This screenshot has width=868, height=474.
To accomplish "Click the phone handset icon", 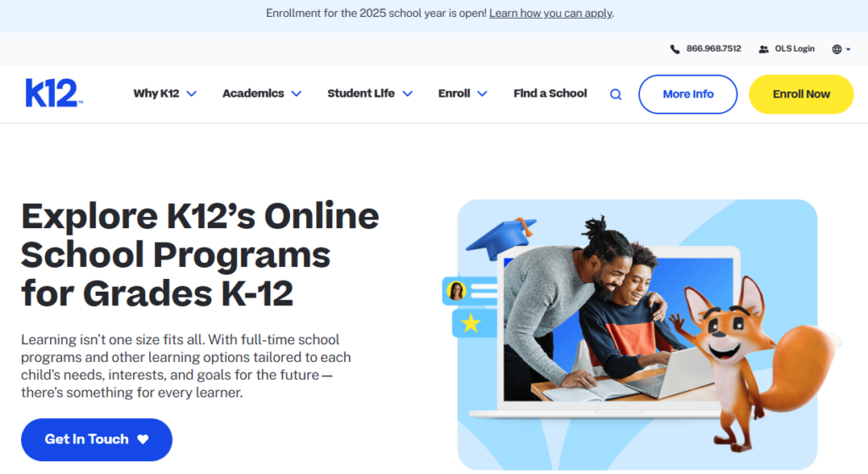I will (x=675, y=49).
